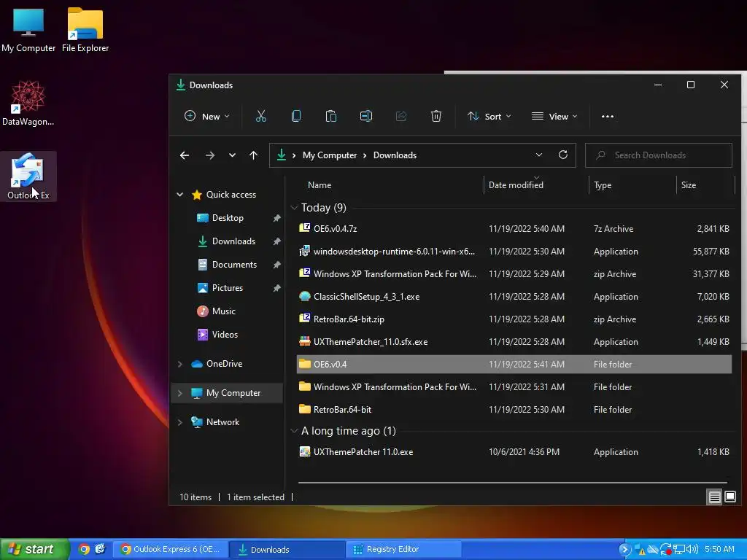Select the RetroBar.64-bit folder

(514, 410)
